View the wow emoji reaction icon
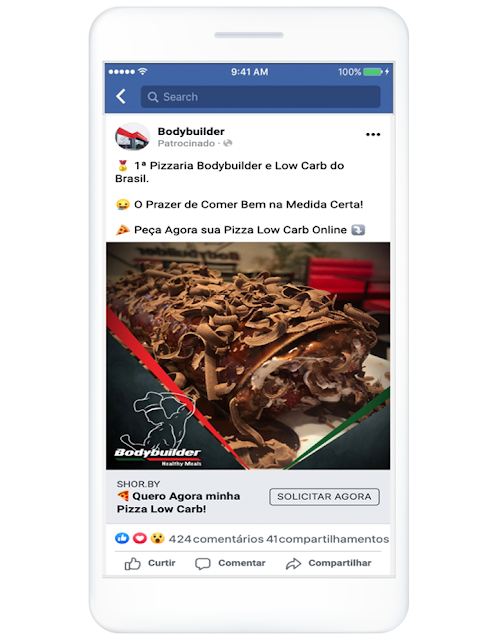This screenshot has height=642, width=497. [x=157, y=538]
